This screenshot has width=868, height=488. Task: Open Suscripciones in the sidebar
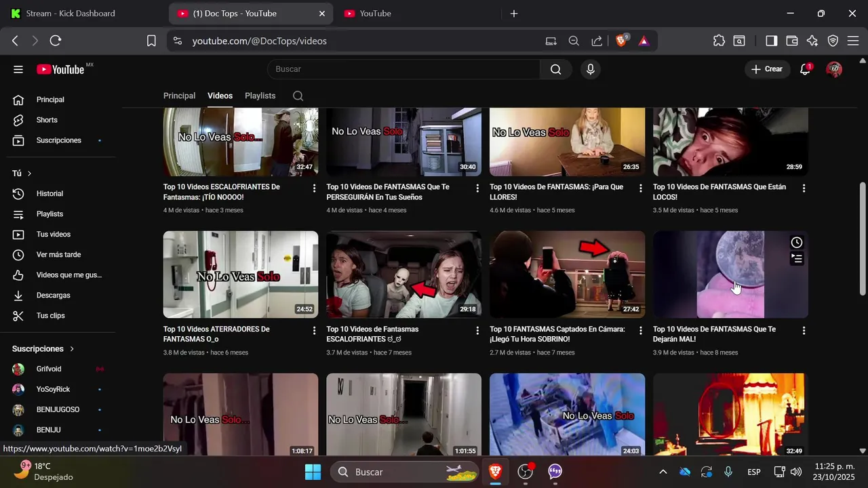(58, 140)
